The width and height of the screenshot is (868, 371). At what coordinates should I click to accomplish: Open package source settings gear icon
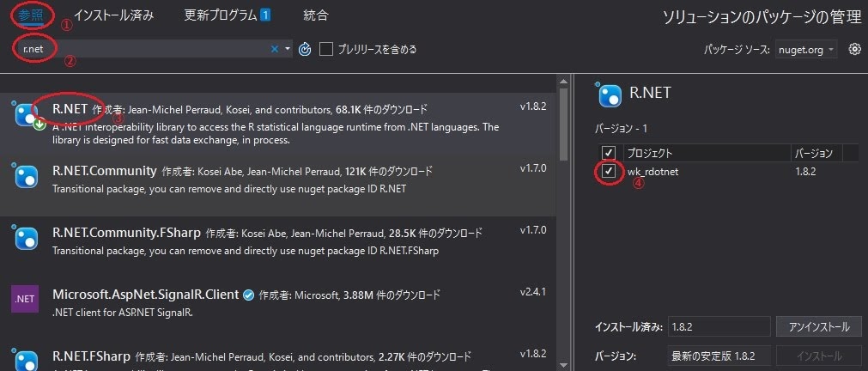(x=855, y=49)
